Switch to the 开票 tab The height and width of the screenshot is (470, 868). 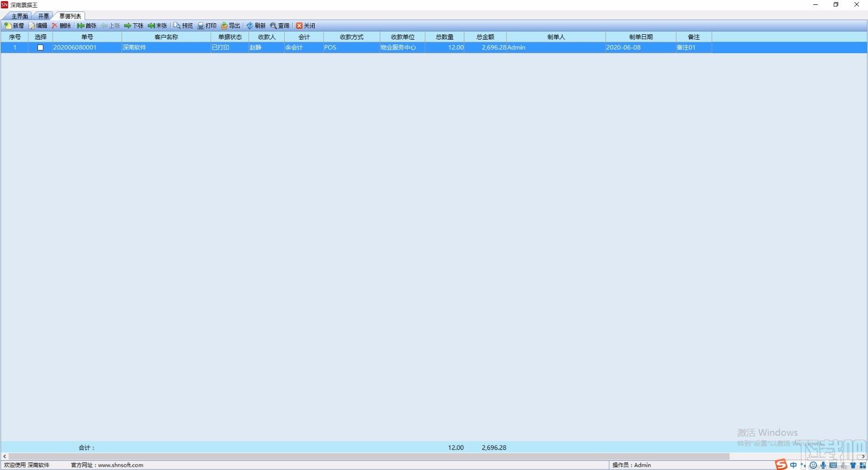[43, 16]
